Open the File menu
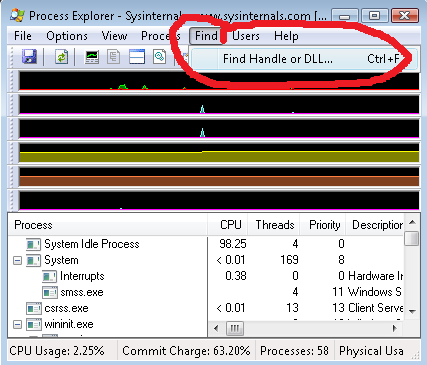The image size is (427, 365). coord(23,36)
